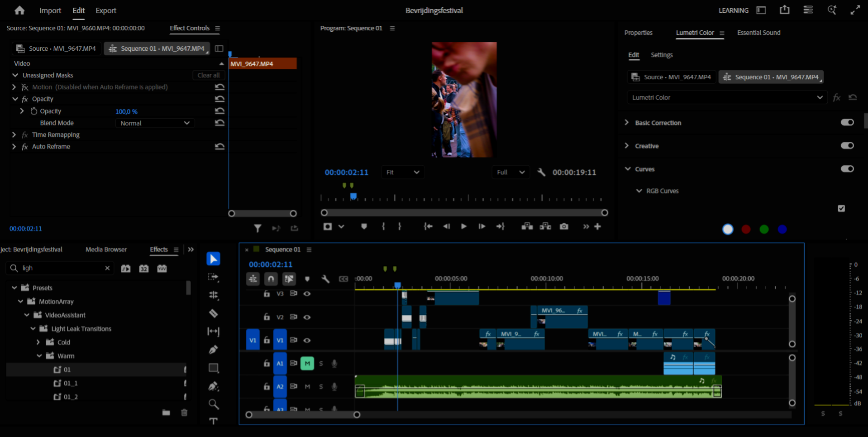Hide track V2 with eye icon
868x437 pixels.
tap(307, 317)
